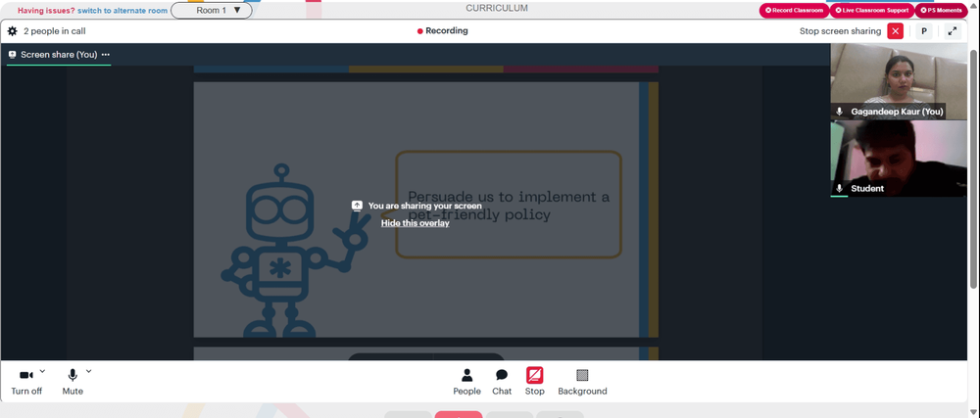Enter fullscreen with the expand arrows icon
Viewport: 980px width, 418px height.
(953, 31)
